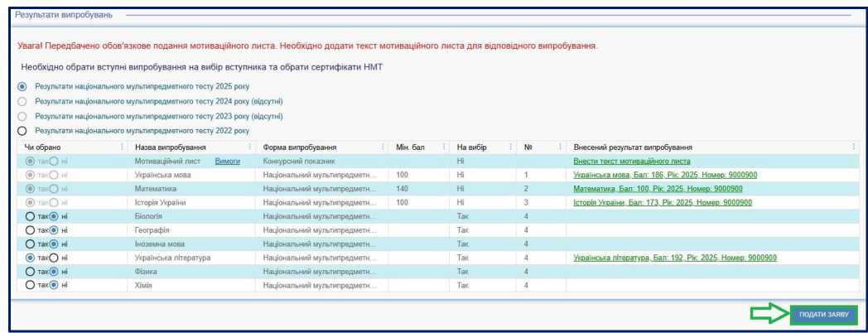868x333 pixels.
Task: Open the Українська література score 192 result link
Action: (675, 258)
